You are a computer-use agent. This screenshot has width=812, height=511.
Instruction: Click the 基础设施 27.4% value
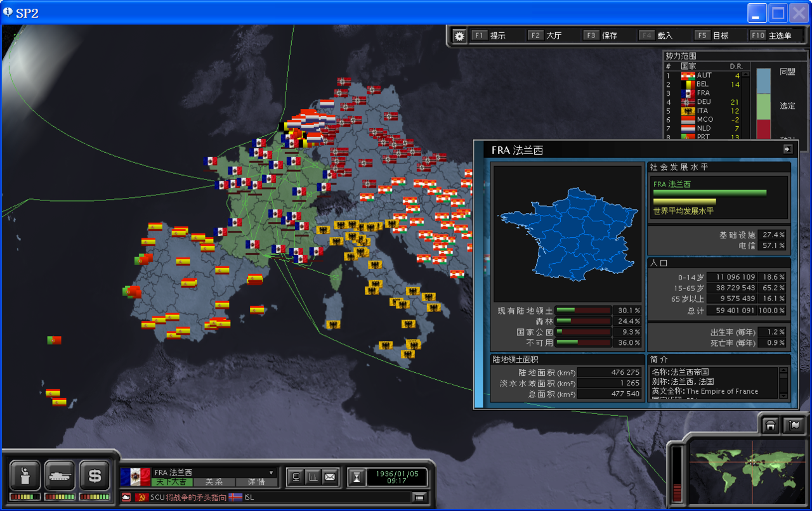(x=773, y=235)
